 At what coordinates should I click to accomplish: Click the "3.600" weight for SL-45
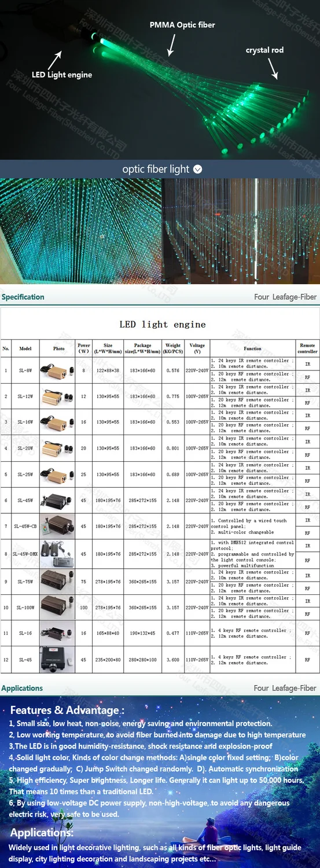point(173,660)
